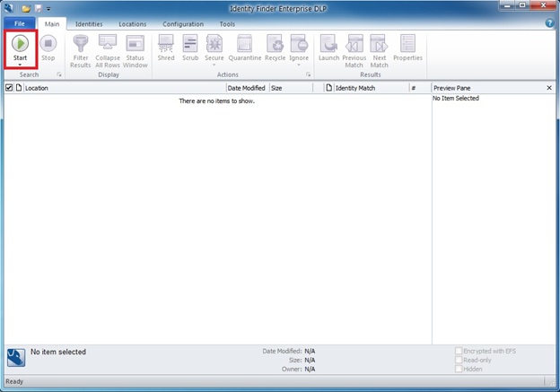Toggle the Hidden checkbox
Image resolution: width=560 pixels, height=392 pixels.
[x=459, y=369]
